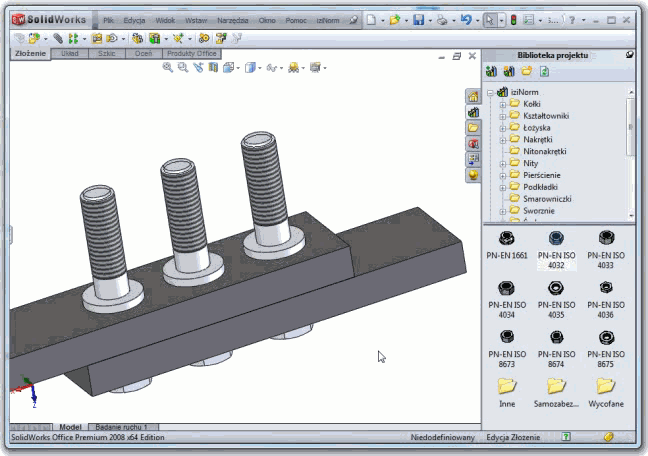This screenshot has width=648, height=456.
Task: Click Add File Location folder icon in library panel
Action: tap(526, 72)
